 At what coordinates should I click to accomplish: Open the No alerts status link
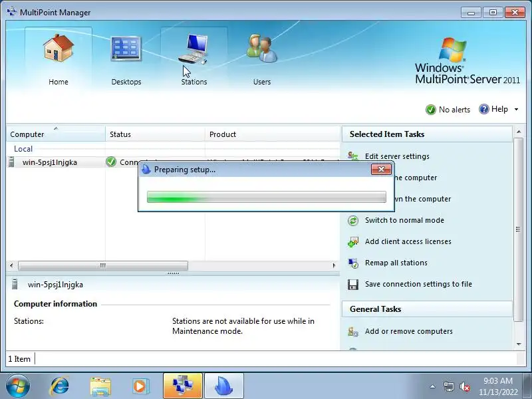click(x=454, y=110)
